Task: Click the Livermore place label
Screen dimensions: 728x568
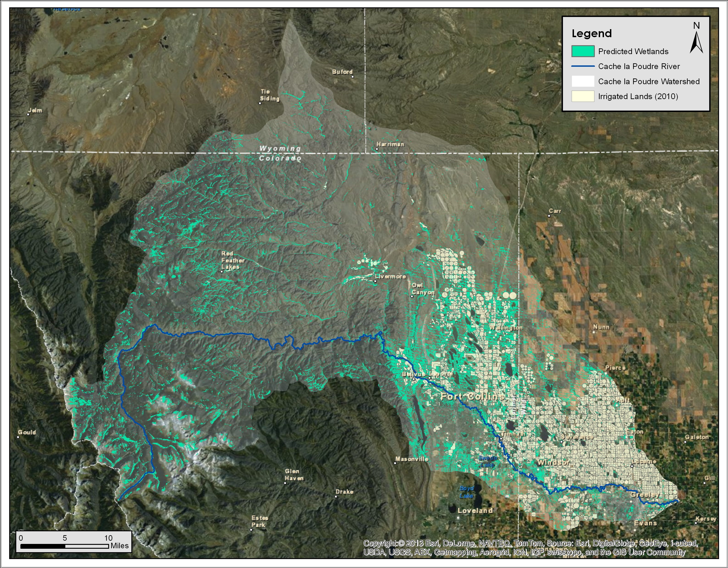Action: click(x=390, y=276)
